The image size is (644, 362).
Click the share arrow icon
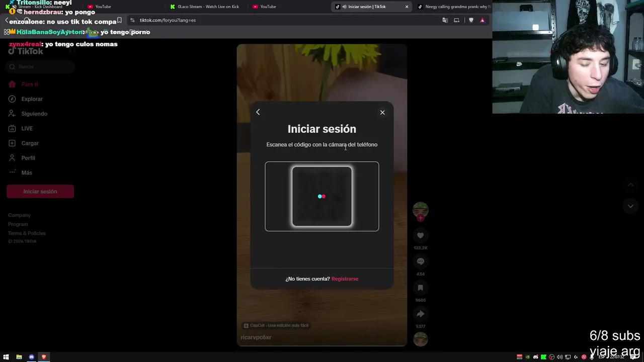click(x=421, y=314)
